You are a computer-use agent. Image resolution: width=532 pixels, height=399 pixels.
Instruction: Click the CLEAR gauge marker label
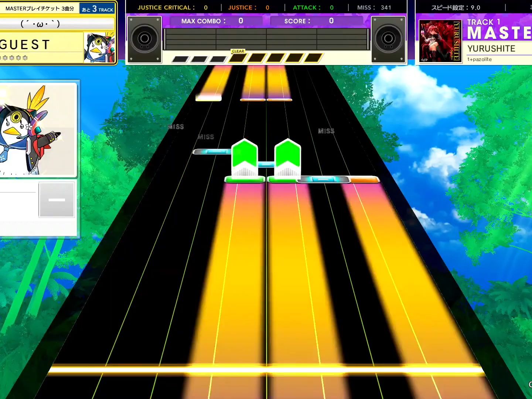[x=238, y=51]
